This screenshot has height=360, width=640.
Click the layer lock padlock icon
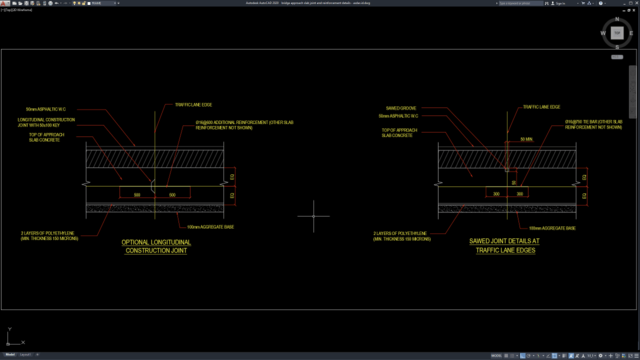(84, 3)
